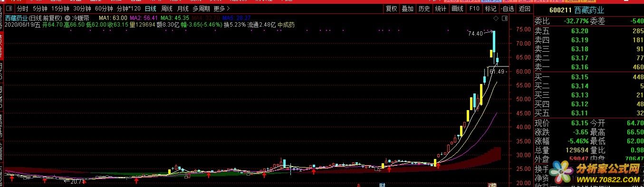The width and height of the screenshot is (644, 187).
Task: Click the 标记 mark button
Action: pos(490,9)
